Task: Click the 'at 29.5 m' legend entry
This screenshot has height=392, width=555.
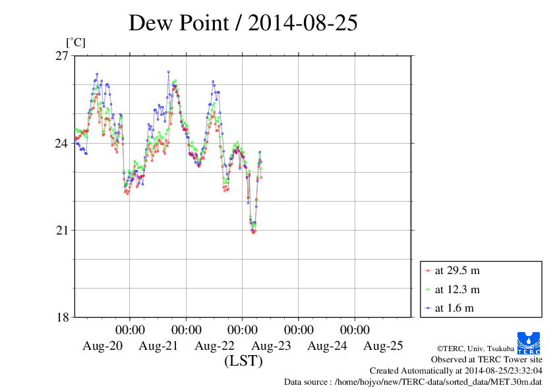Action: (457, 271)
